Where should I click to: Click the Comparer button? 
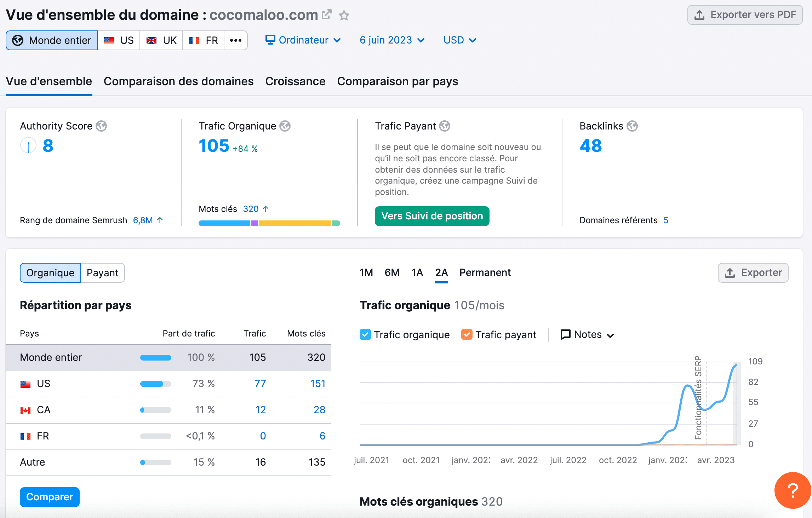coord(50,497)
